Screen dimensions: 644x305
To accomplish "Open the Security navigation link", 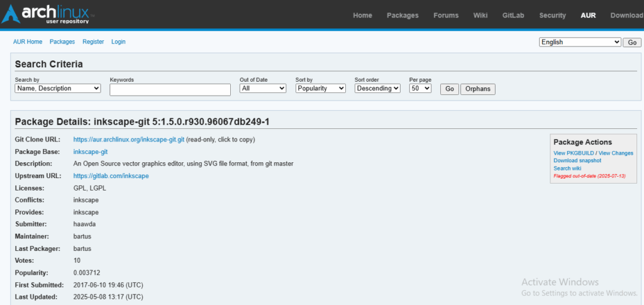I will pos(552,15).
